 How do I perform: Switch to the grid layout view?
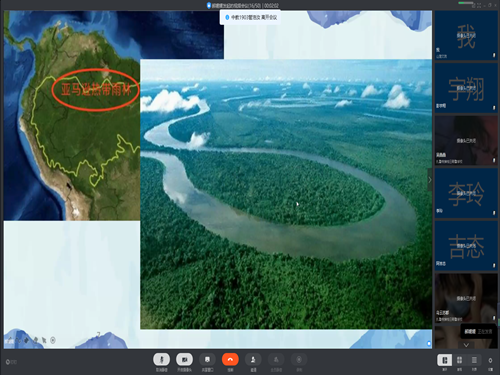459,360
